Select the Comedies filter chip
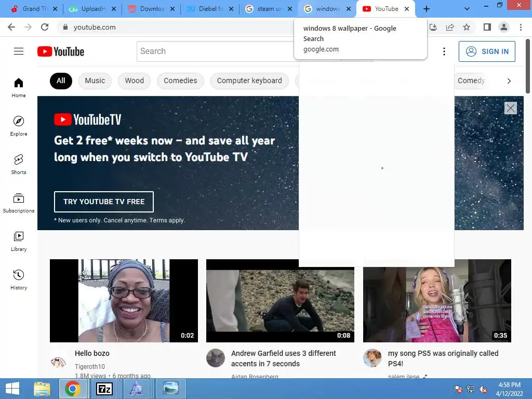 [x=180, y=81]
